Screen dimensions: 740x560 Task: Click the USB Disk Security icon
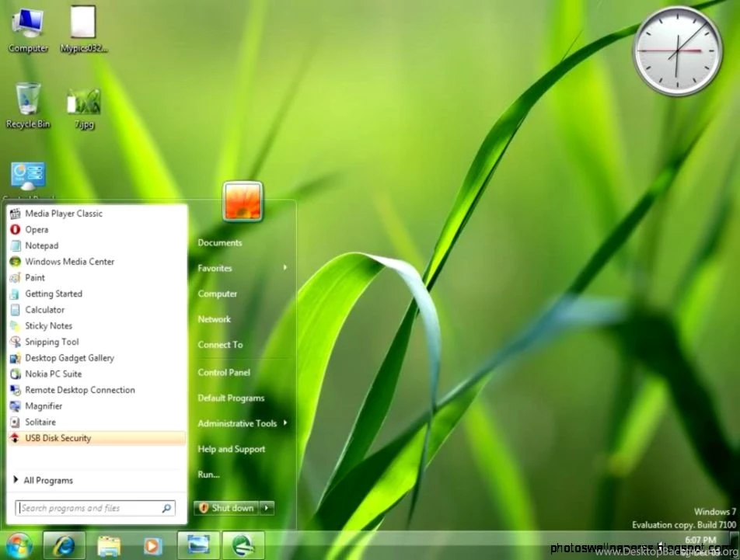tap(15, 438)
